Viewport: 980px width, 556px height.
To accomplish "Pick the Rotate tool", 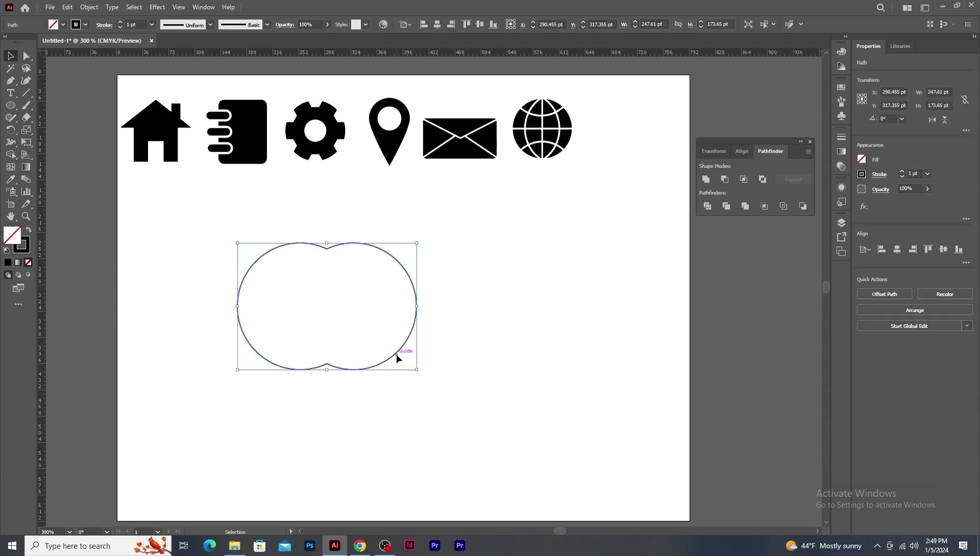I will click(x=11, y=130).
